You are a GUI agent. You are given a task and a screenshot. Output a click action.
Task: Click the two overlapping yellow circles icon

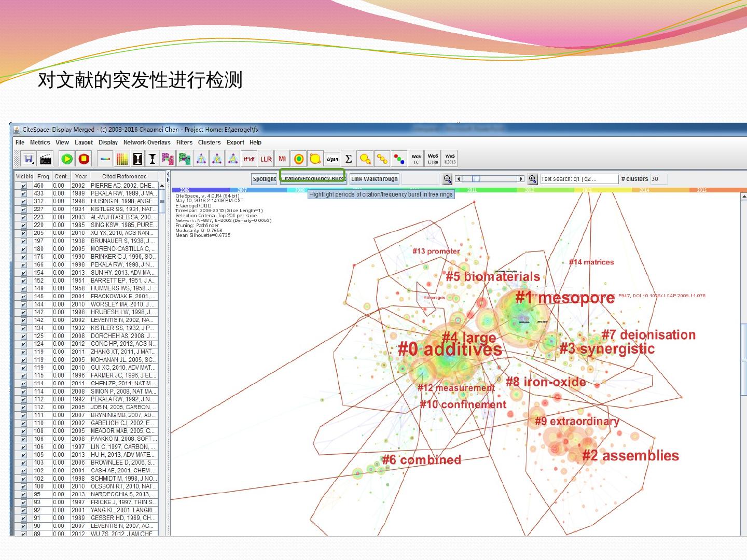click(x=365, y=159)
